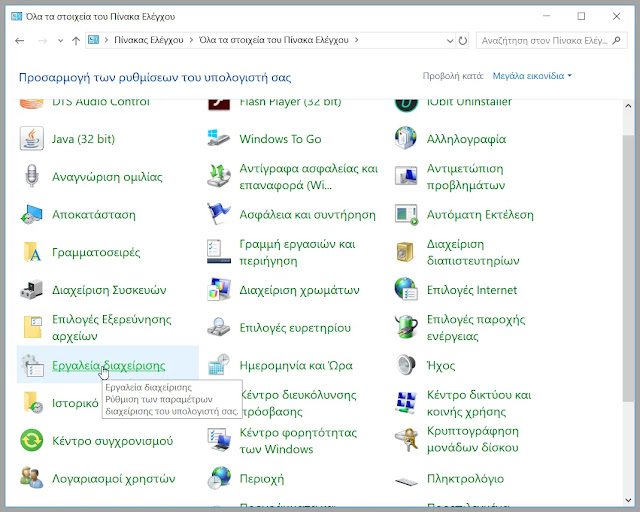640x512 pixels.
Task: Open the Windows To Go link text
Action: [280, 139]
